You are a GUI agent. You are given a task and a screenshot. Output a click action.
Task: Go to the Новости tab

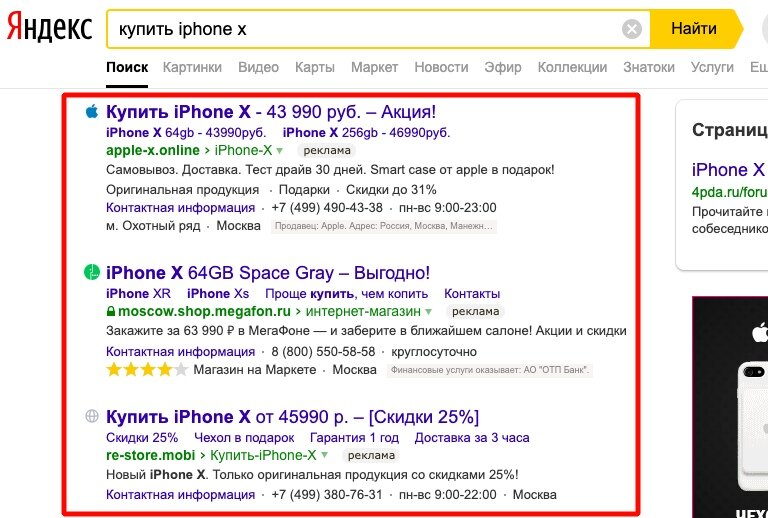tap(441, 67)
